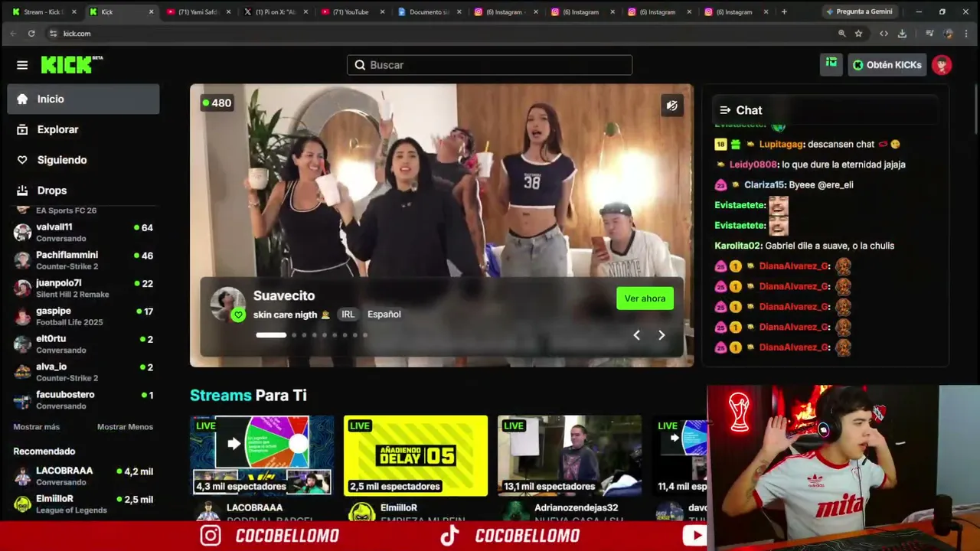Switch to the Documento sin título tab
Screen dimensions: 980x551
coord(430,11)
